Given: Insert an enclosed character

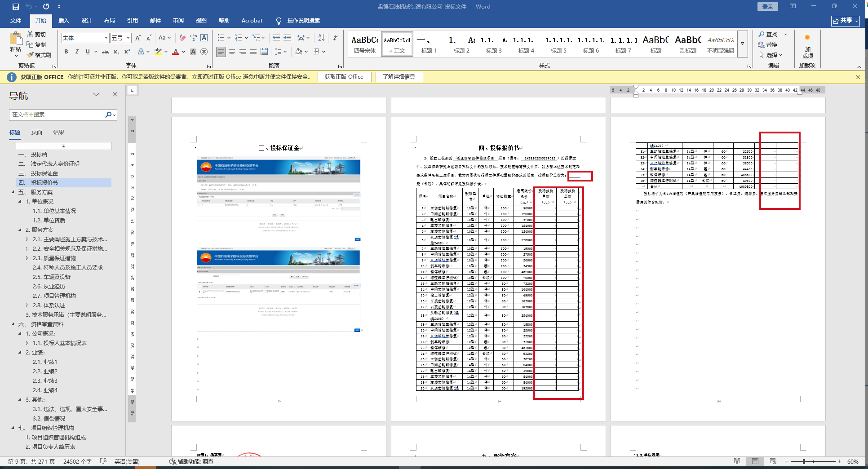Looking at the screenshot, I should [204, 52].
